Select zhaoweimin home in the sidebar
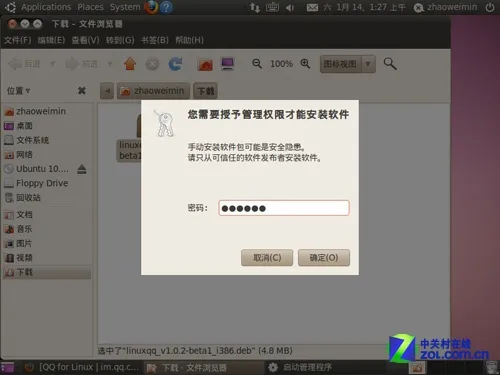The height and width of the screenshot is (375, 500). tap(47, 111)
